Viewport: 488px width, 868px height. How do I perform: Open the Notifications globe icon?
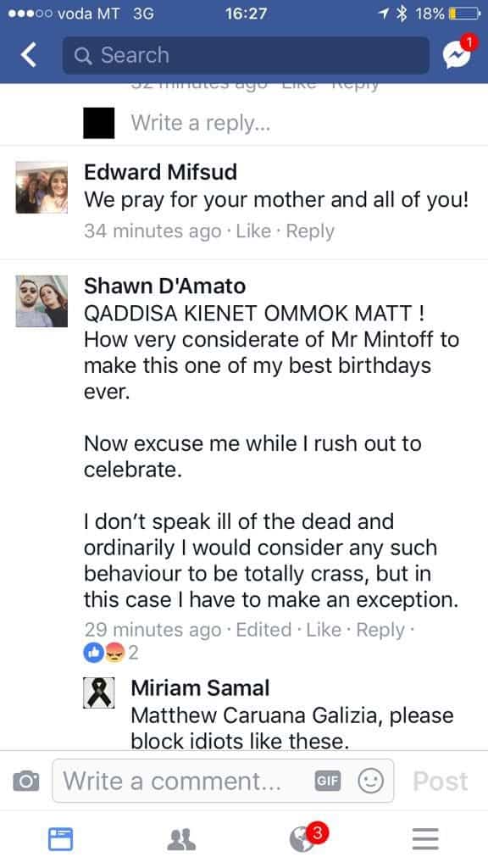coord(303,840)
